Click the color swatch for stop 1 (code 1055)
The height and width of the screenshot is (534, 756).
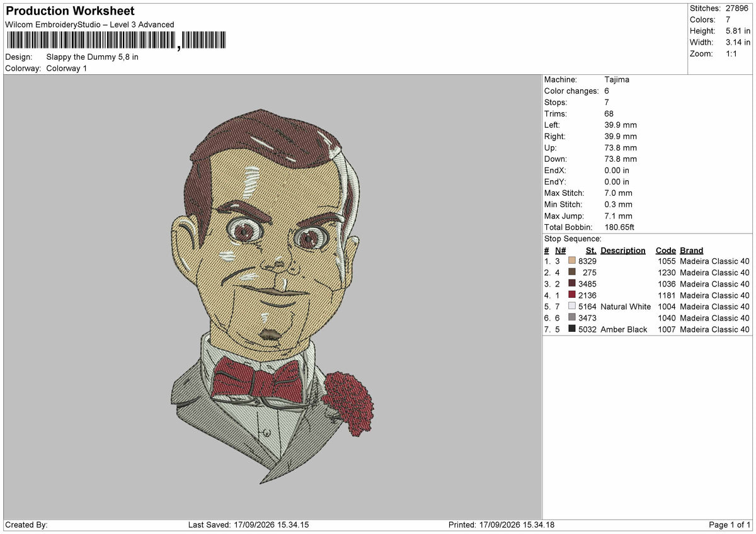(x=572, y=261)
